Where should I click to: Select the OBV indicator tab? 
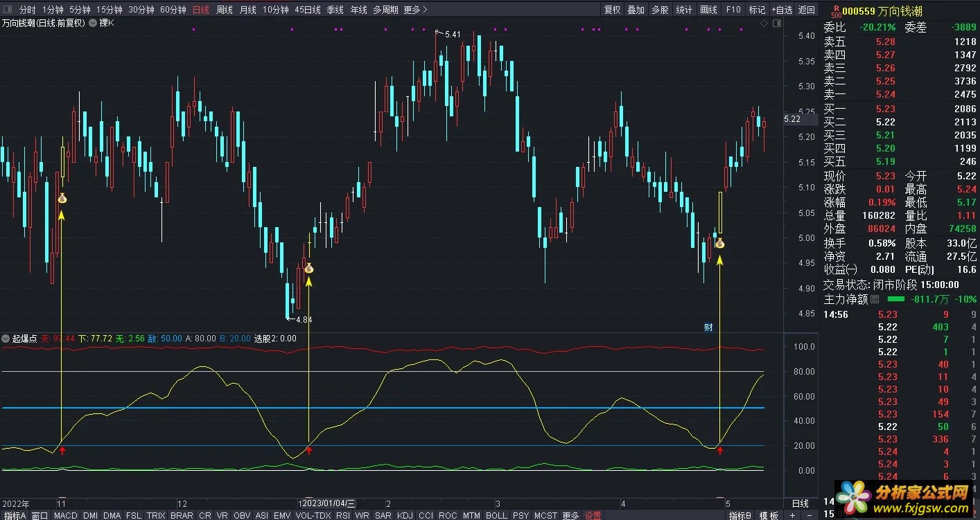pyautogui.click(x=242, y=515)
